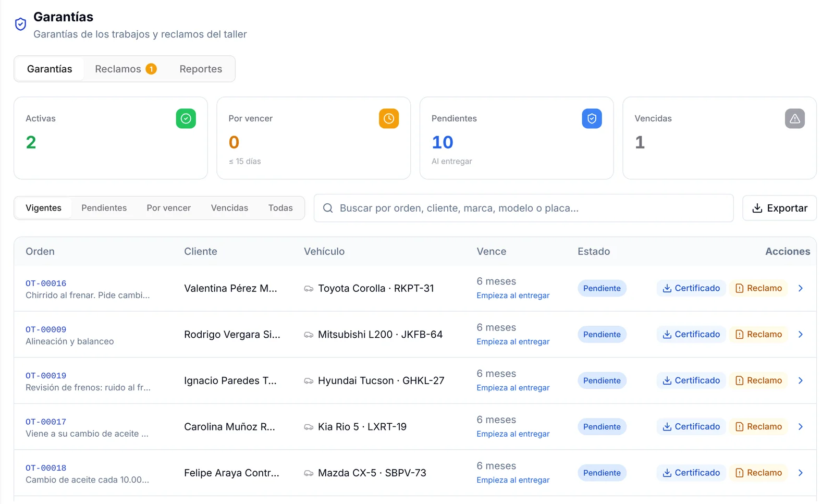This screenshot has width=834, height=504.
Task: Click the car icon beside Mitsubishi L200
Action: (x=309, y=335)
